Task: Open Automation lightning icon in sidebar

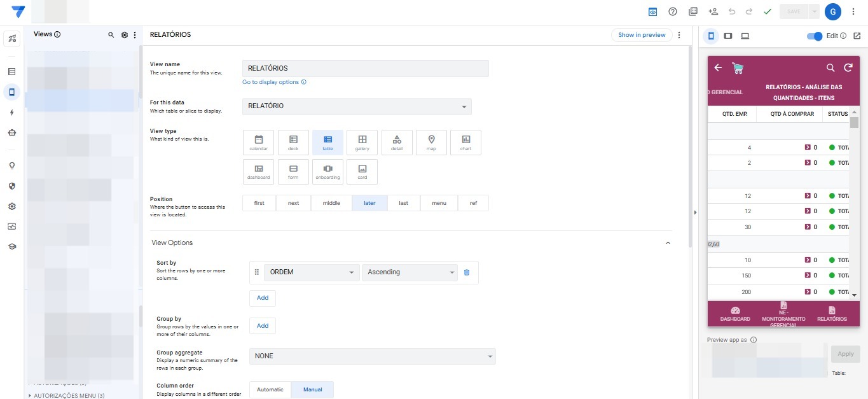Action: [11, 113]
